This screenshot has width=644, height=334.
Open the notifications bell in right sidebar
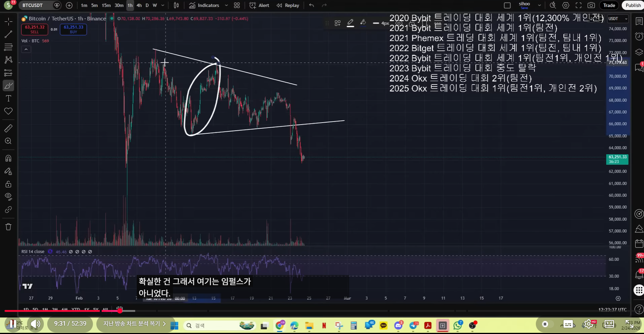point(639,274)
